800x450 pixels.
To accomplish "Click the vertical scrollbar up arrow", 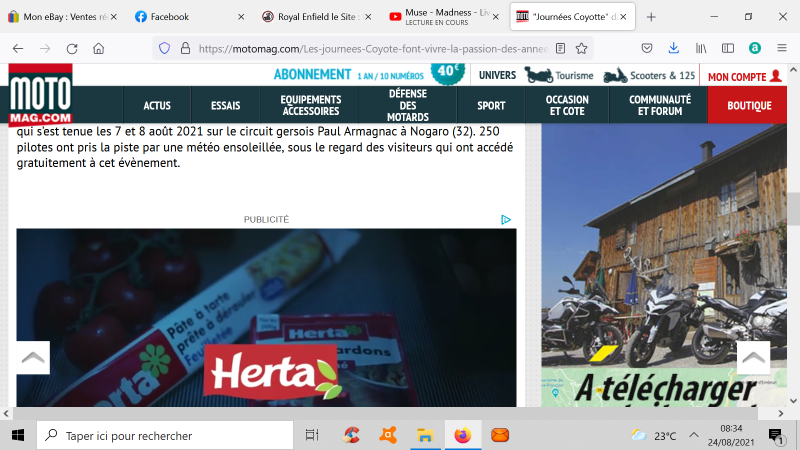I will click(x=793, y=70).
